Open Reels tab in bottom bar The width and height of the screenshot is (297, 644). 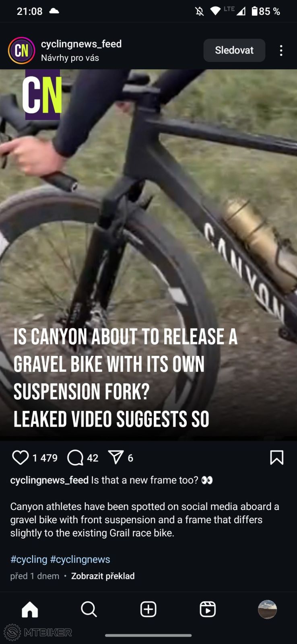click(x=208, y=609)
